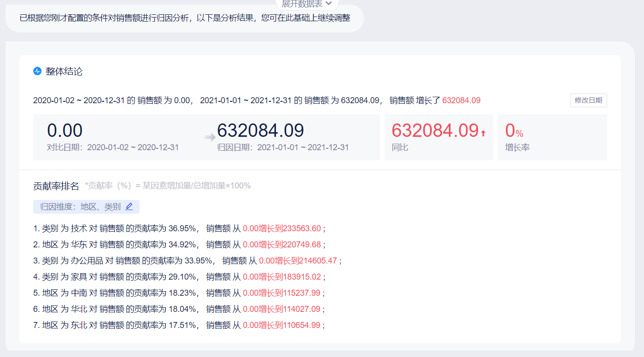Click the blue pulse icon beside 整体结论
This screenshot has height=357, width=644.
pos(37,71)
